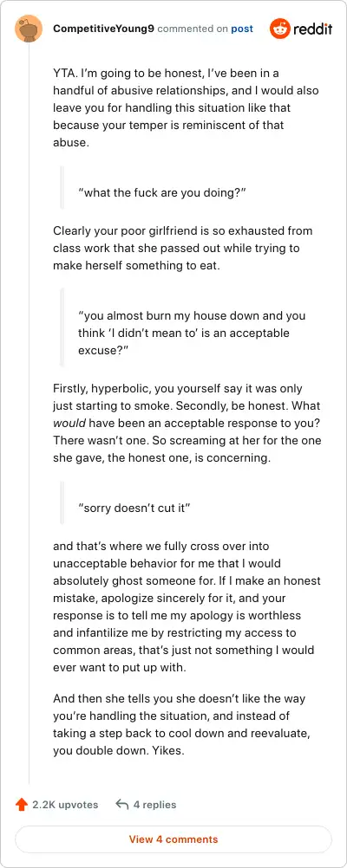Click the paragraph starting "Clearly your poor girlfriend"
This screenshot has width=347, height=868.
pos(183,248)
